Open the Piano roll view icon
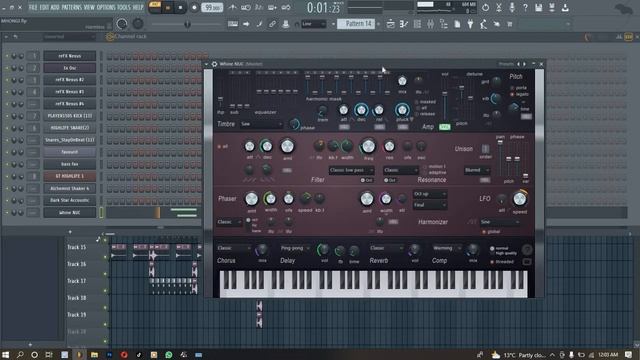Screen dimensions: 640x360 pyautogui.click(x=404, y=24)
